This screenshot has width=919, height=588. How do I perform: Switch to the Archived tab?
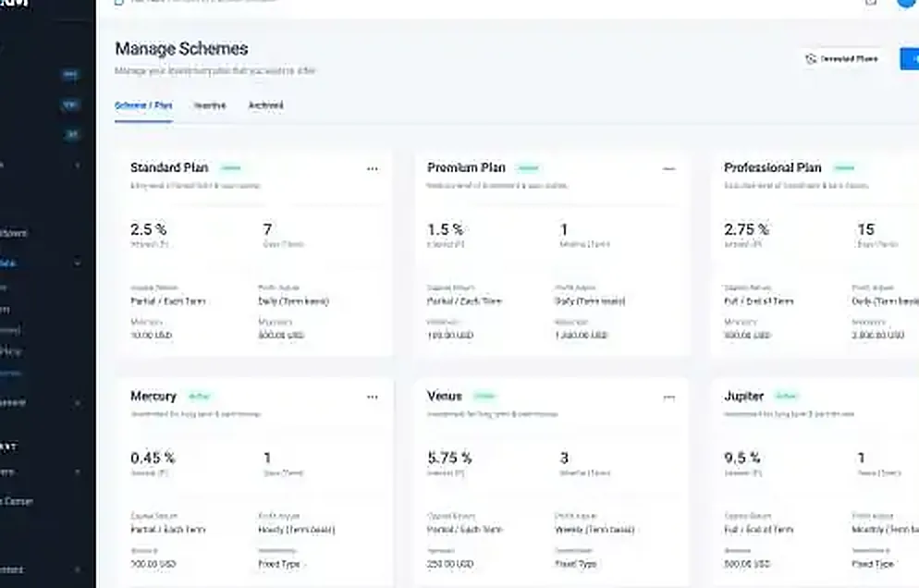pyautogui.click(x=265, y=105)
